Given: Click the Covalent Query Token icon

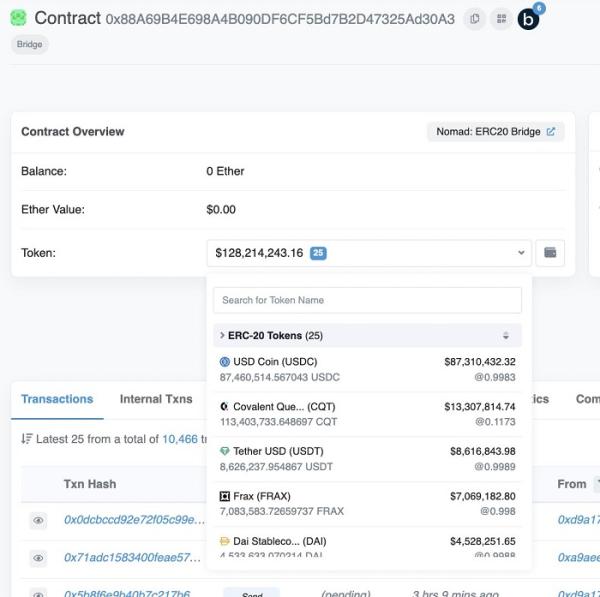Looking at the screenshot, I should [x=225, y=406].
